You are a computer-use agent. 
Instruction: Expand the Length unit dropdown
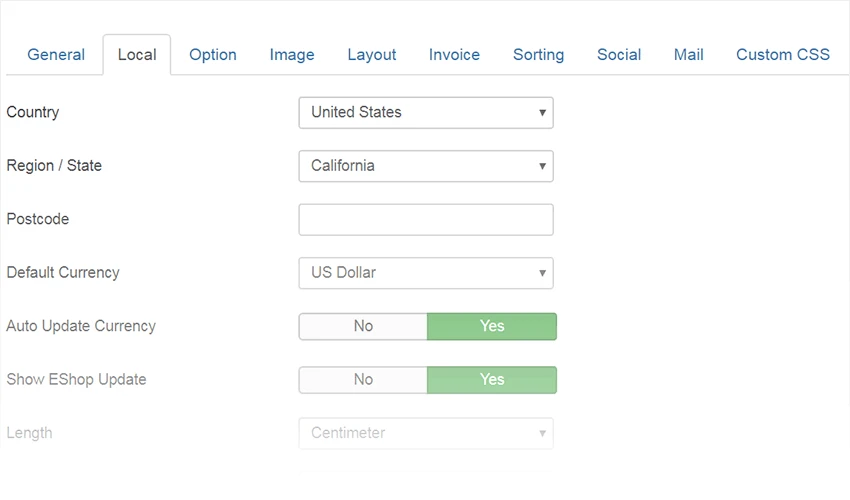click(426, 433)
